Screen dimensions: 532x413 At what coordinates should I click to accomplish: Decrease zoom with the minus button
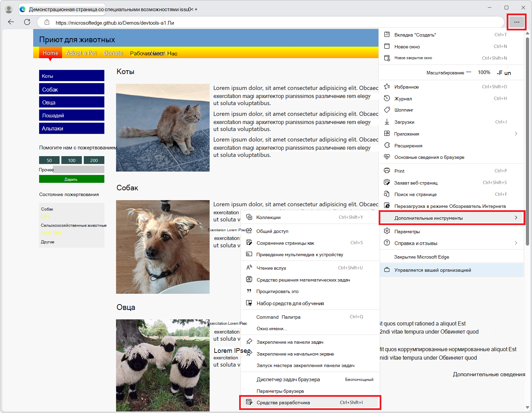pyautogui.click(x=468, y=72)
